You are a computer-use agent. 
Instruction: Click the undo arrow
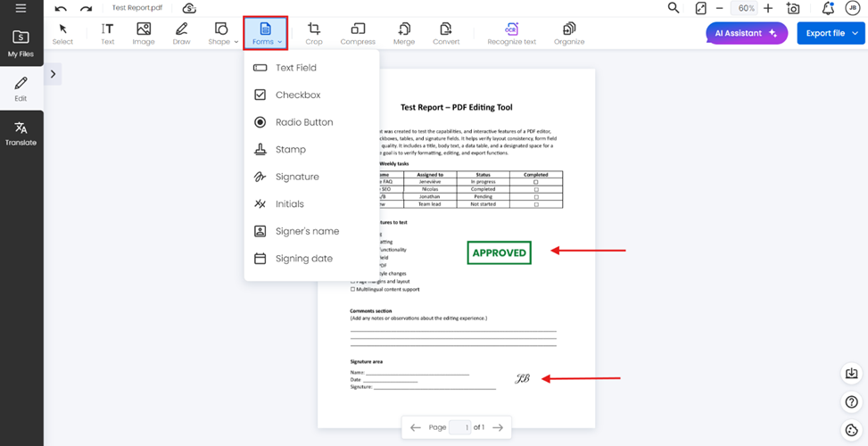(x=61, y=8)
